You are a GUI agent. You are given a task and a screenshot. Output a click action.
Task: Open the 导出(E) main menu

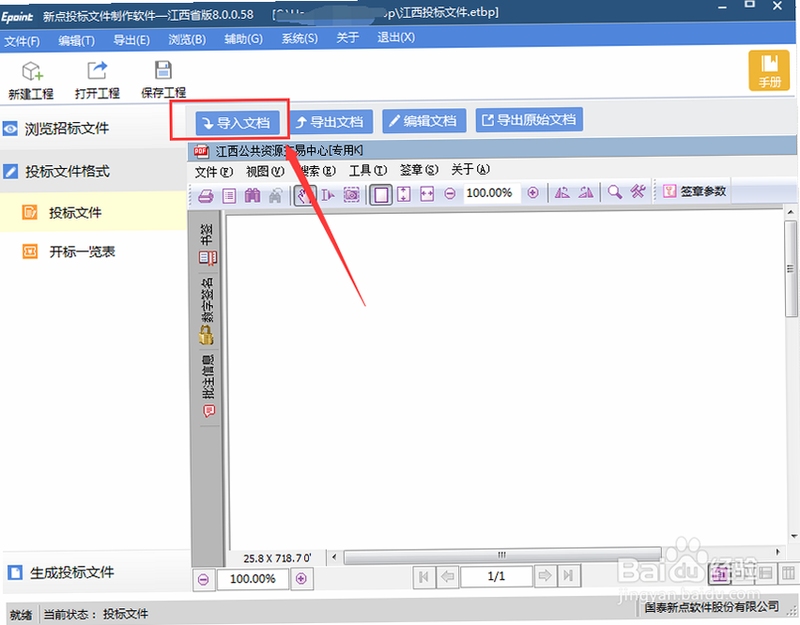tap(132, 40)
